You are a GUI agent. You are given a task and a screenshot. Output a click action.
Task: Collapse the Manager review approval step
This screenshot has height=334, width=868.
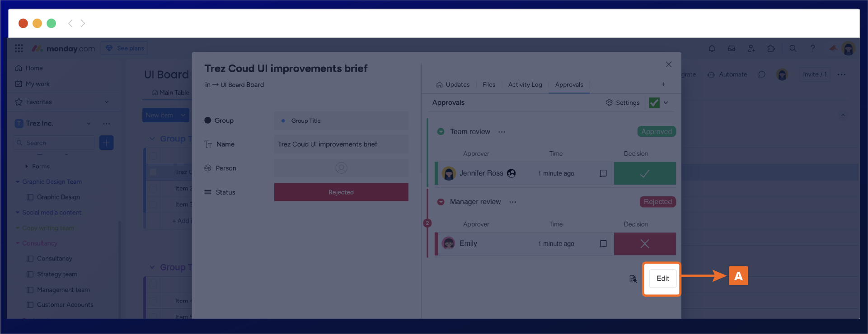point(441,202)
